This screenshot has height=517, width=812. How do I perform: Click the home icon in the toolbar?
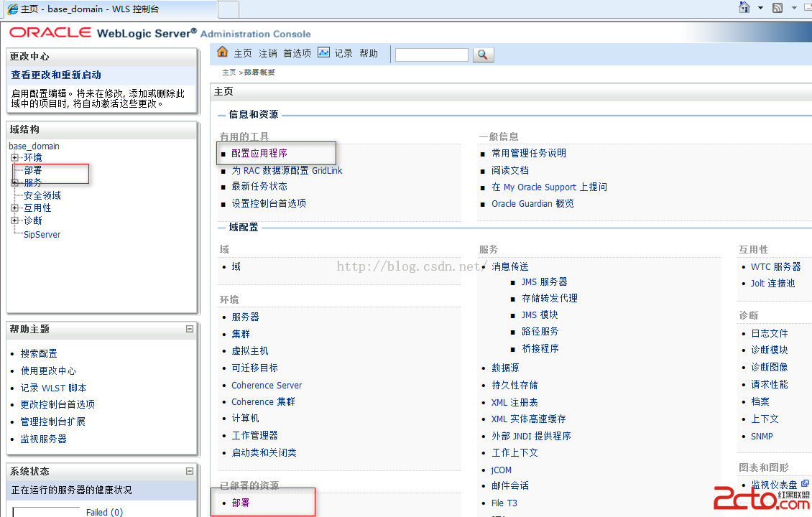(x=223, y=52)
